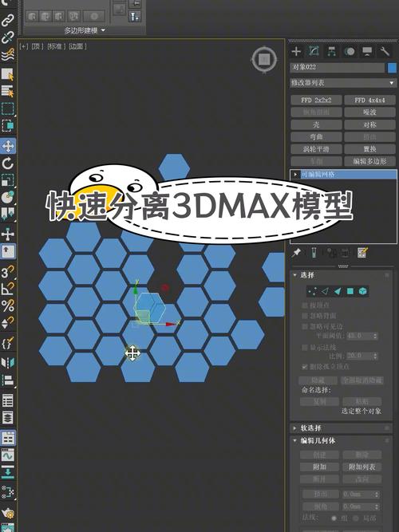
Task: Open the [顶] viewport view menu
Action: pos(38,46)
